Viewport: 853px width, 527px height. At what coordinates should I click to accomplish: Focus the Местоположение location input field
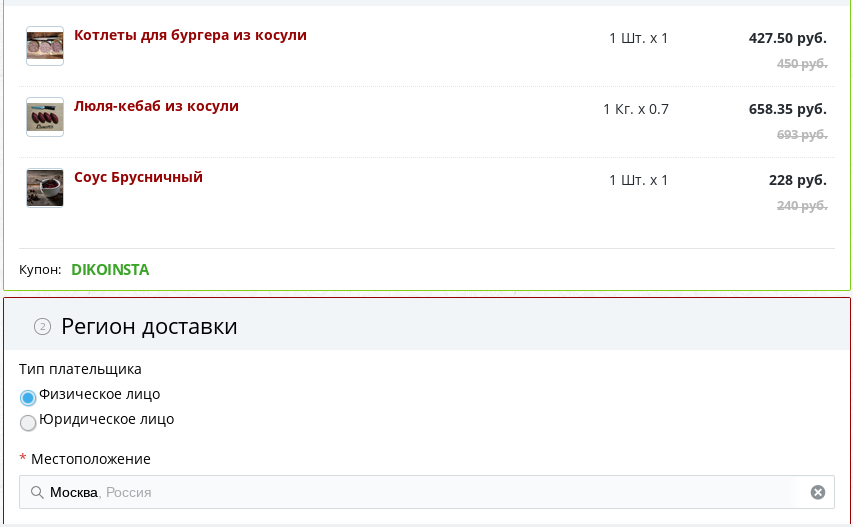(420, 492)
